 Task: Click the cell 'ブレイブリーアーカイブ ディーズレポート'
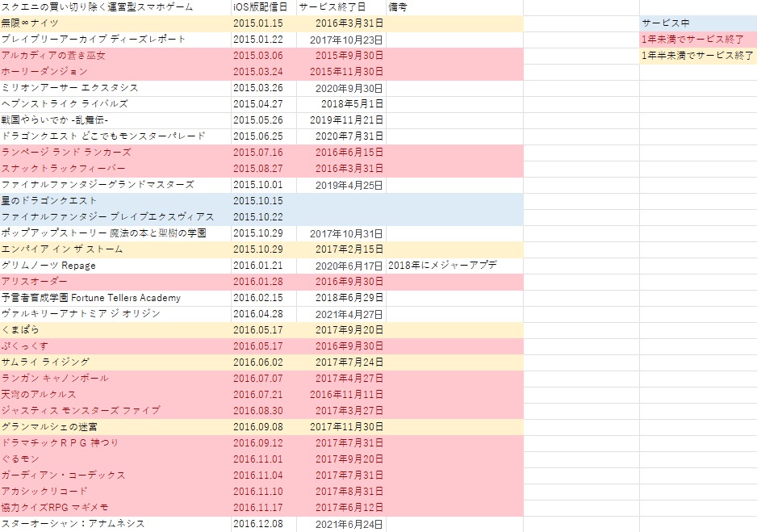(115, 40)
